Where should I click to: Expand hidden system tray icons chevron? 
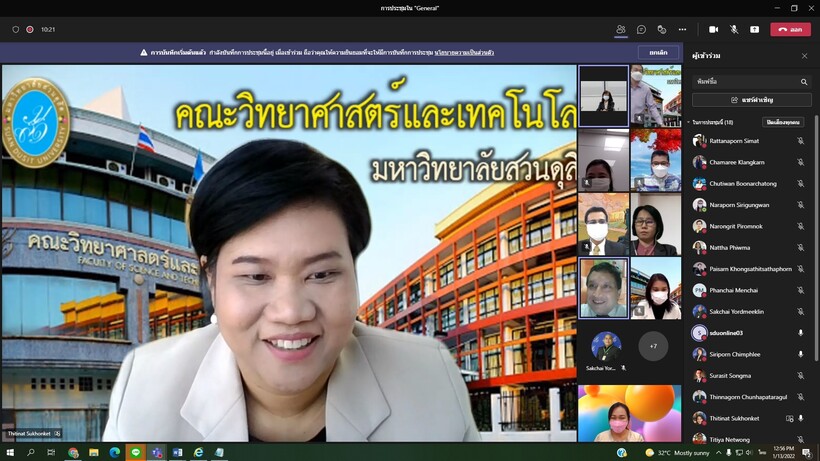pos(719,453)
